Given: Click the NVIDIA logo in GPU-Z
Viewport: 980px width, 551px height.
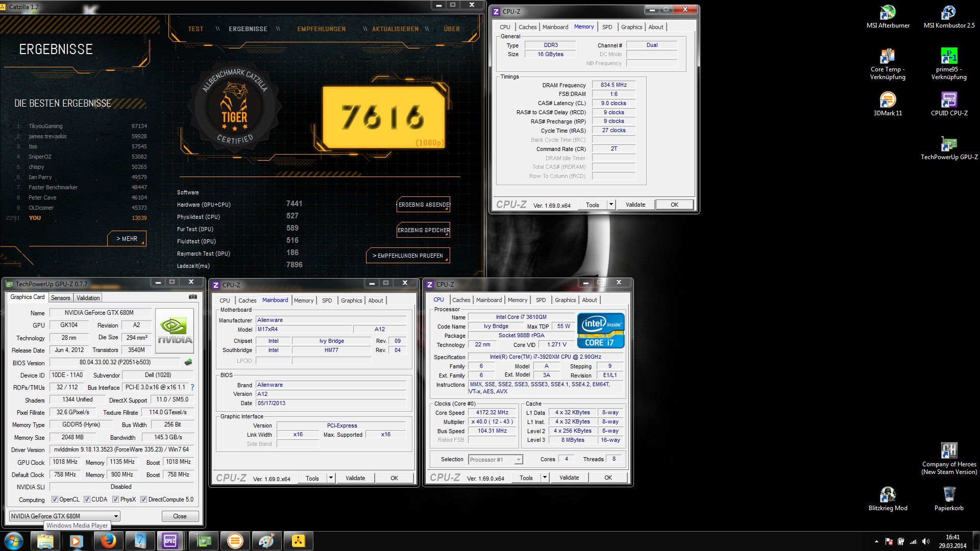Looking at the screenshot, I should point(175,331).
